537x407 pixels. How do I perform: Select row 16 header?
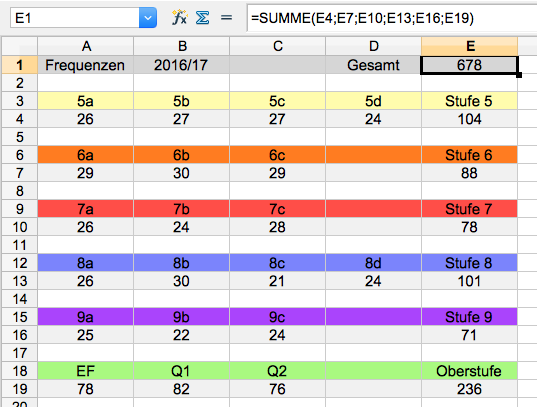20,335
